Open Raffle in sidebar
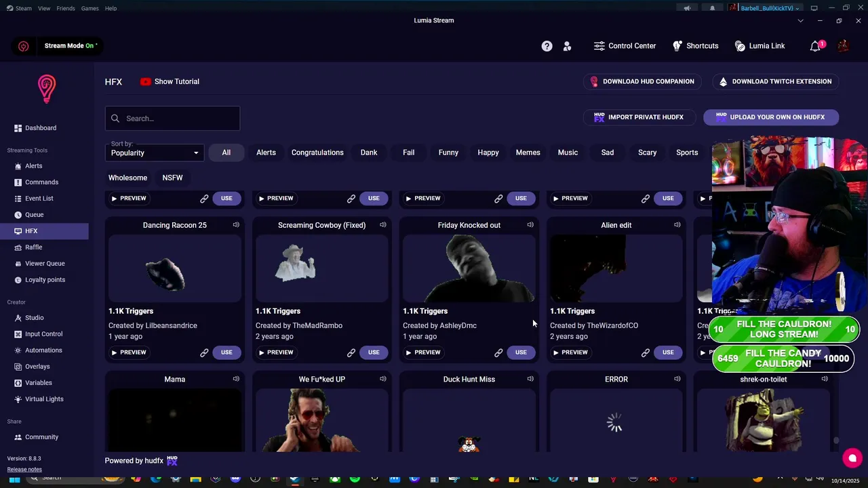868x488 pixels. (33, 247)
